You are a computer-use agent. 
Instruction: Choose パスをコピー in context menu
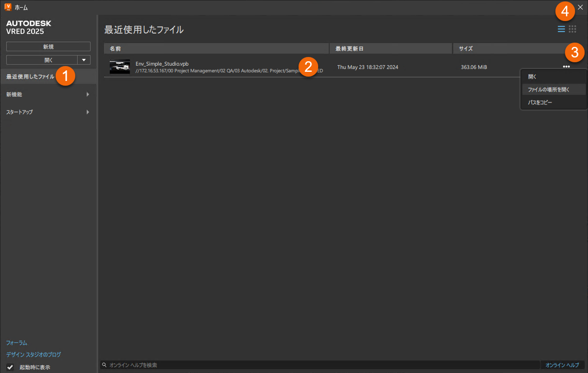point(553,102)
